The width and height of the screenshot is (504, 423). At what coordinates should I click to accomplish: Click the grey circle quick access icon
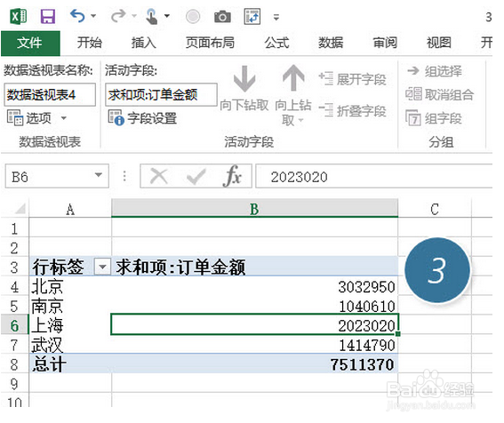[x=193, y=16]
